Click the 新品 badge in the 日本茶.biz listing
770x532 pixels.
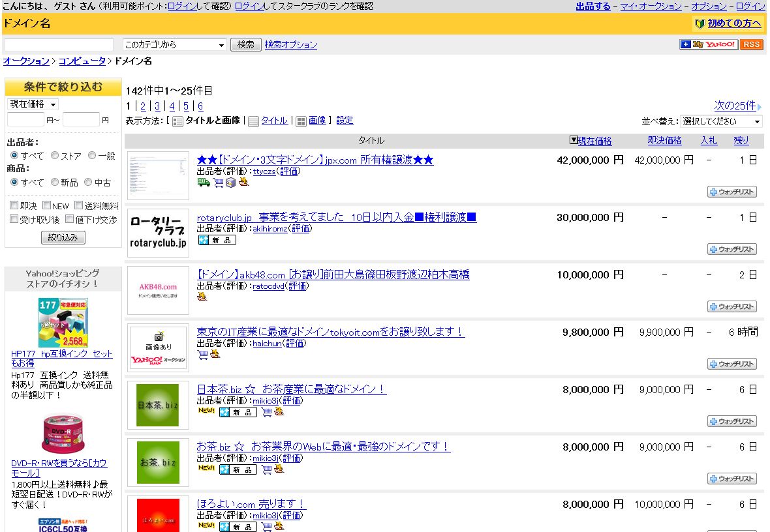coord(238,412)
